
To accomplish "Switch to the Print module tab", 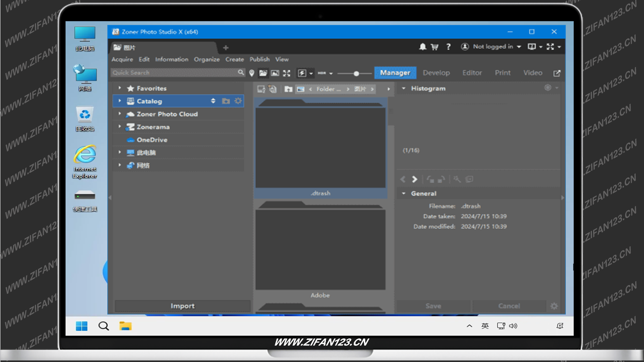I will coord(503,73).
